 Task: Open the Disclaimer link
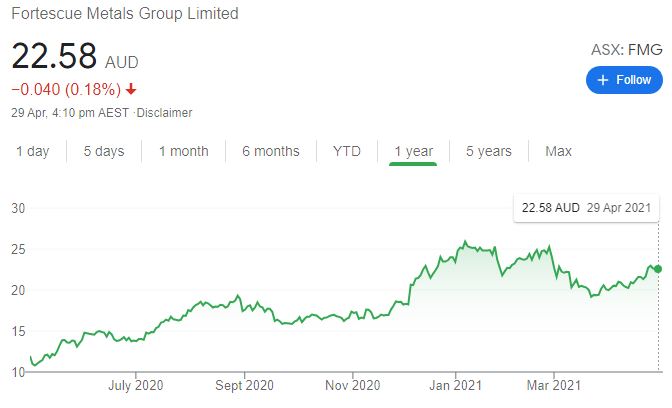point(164,113)
